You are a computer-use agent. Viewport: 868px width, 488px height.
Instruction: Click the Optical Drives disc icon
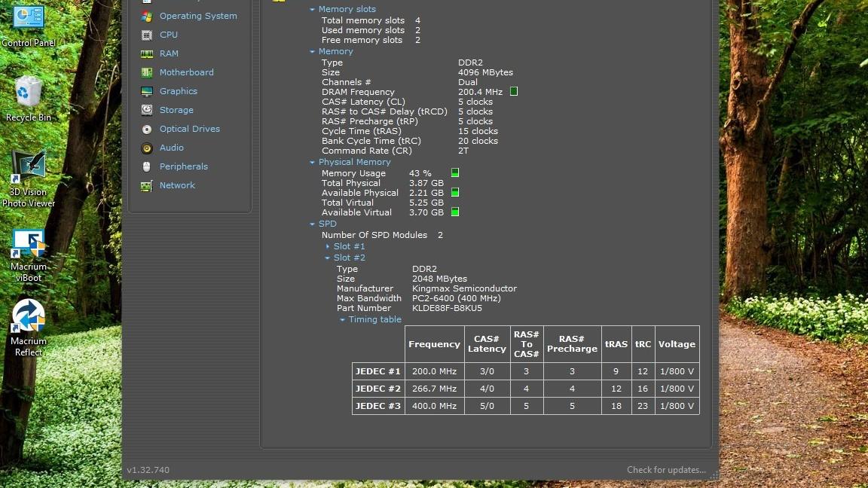coord(146,129)
